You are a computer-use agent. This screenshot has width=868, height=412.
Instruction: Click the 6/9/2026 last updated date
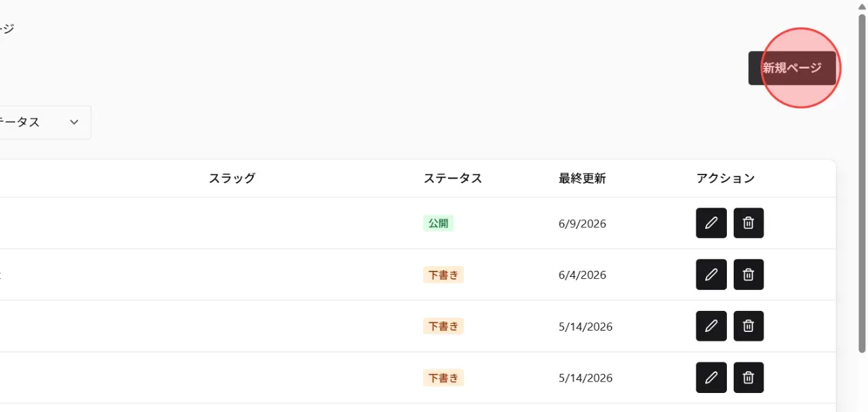[x=583, y=223]
